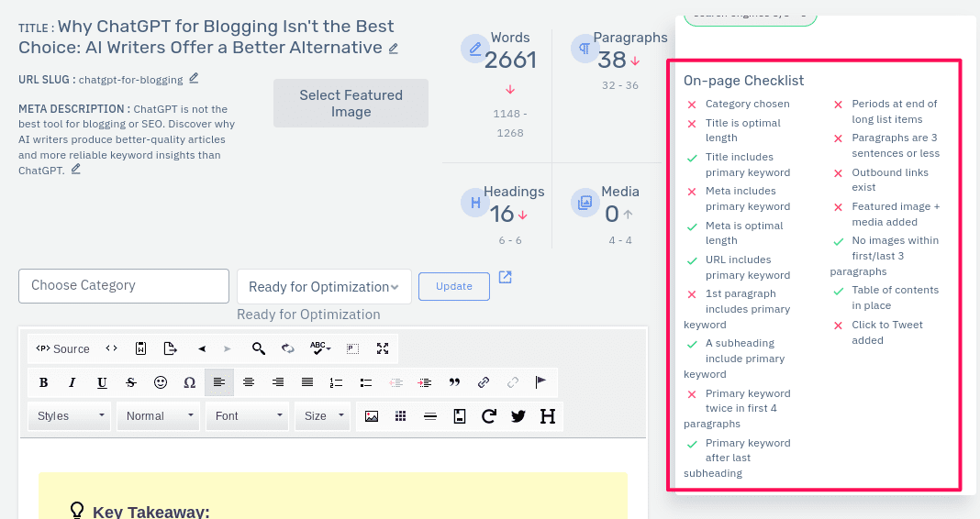This screenshot has height=519, width=980.
Task: Click 'Table of contents in place' item
Action: click(895, 297)
